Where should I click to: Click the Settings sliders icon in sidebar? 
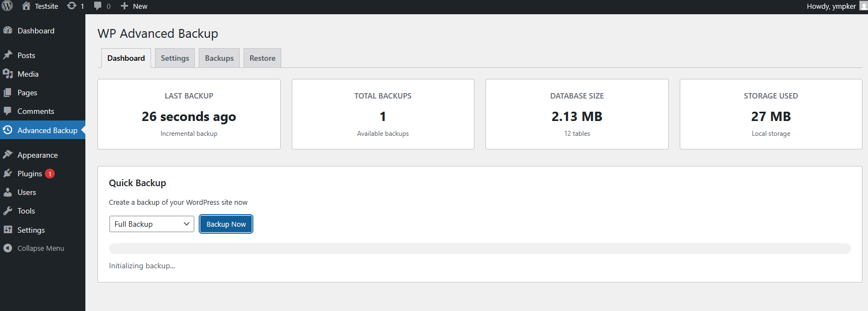[x=8, y=230]
